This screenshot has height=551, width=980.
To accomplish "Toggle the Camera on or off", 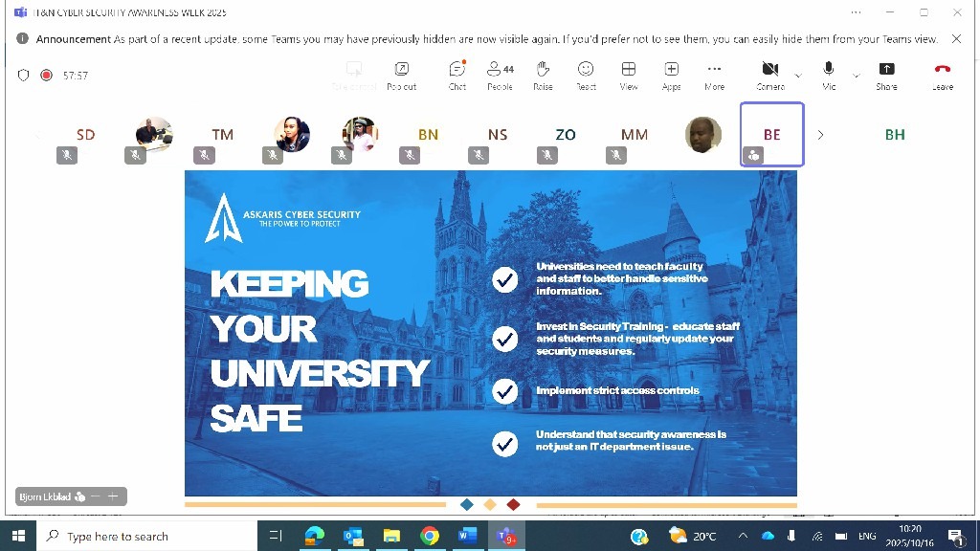I will coord(769,75).
